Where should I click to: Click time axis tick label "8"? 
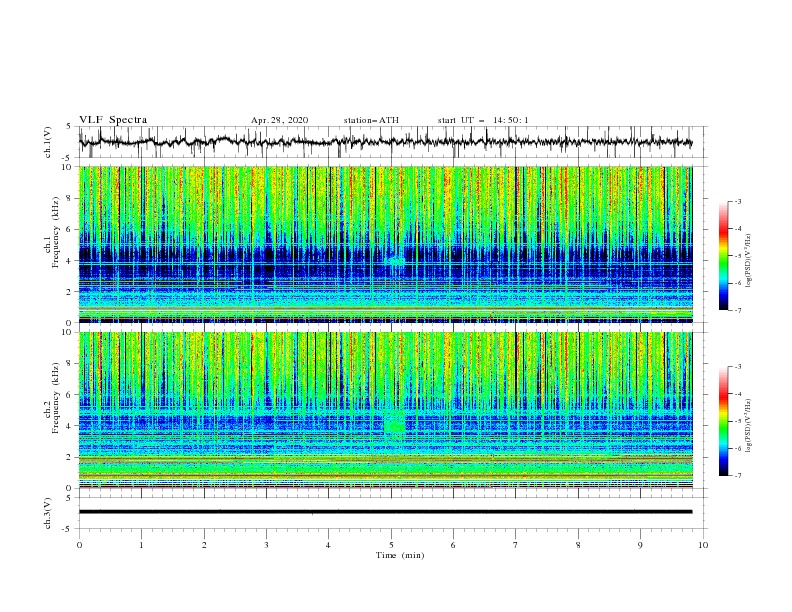[x=578, y=545]
